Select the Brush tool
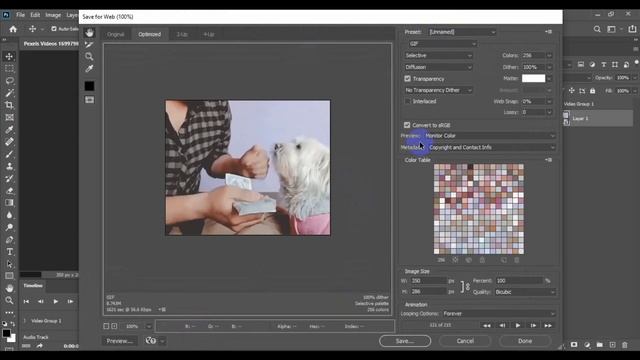This screenshot has height=360, width=640. [x=9, y=154]
